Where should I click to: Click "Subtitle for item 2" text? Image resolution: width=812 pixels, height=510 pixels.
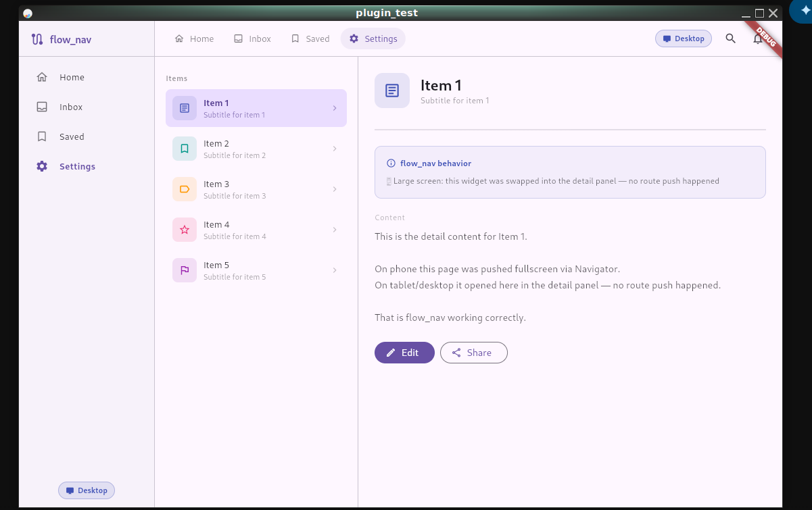235,155
